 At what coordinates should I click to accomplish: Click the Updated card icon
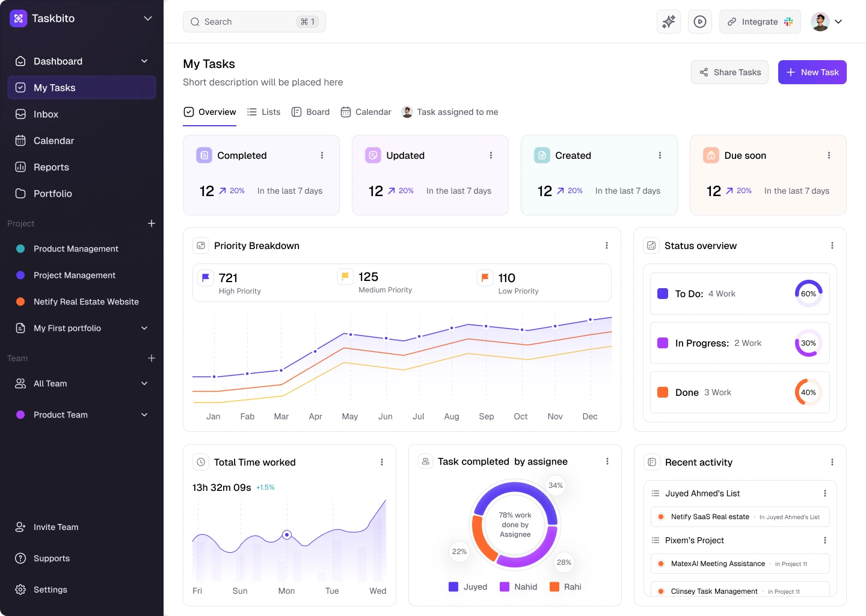[x=373, y=155]
